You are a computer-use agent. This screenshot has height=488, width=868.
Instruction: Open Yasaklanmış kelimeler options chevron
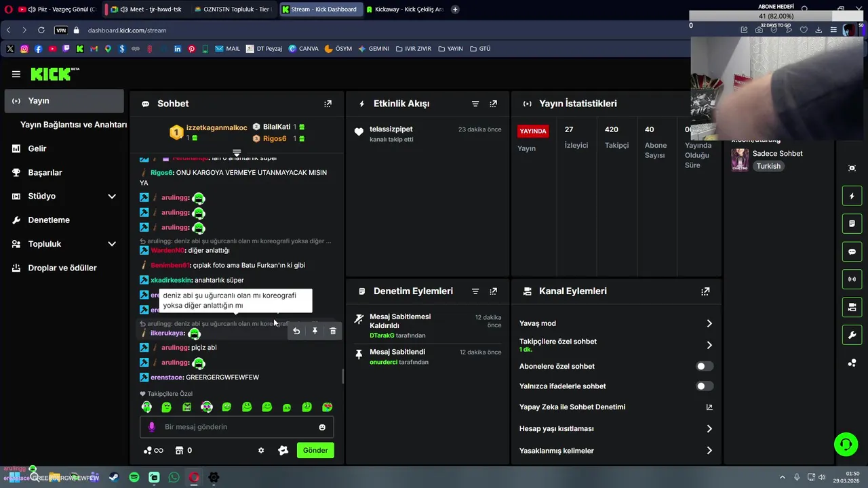[709, 451]
